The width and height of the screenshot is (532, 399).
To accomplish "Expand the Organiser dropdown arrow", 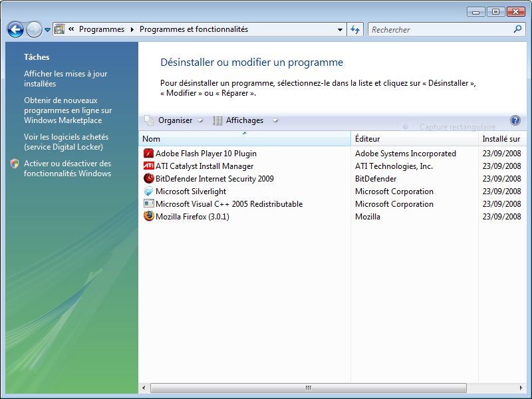I will point(200,121).
